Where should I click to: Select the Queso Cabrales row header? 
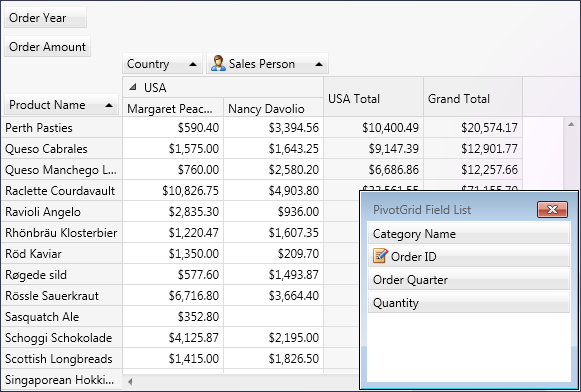pyautogui.click(x=62, y=149)
